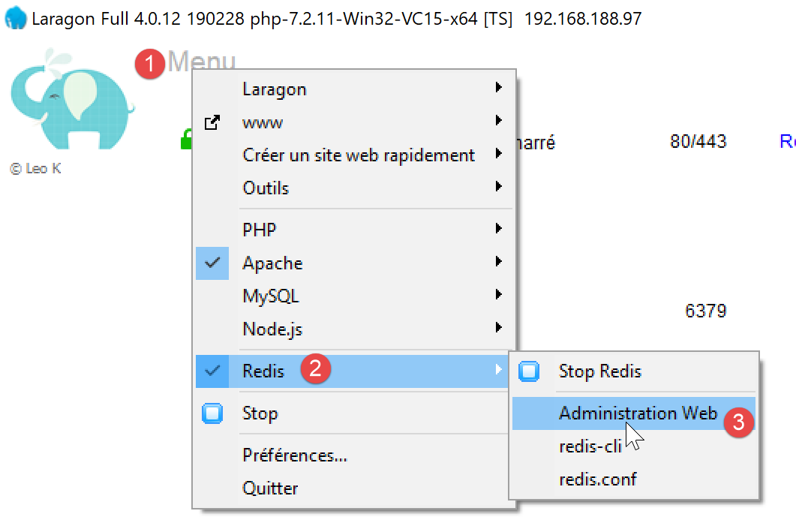Screen dimensions: 796x532
Task: Click the red step 1 badge
Action: pos(150,65)
